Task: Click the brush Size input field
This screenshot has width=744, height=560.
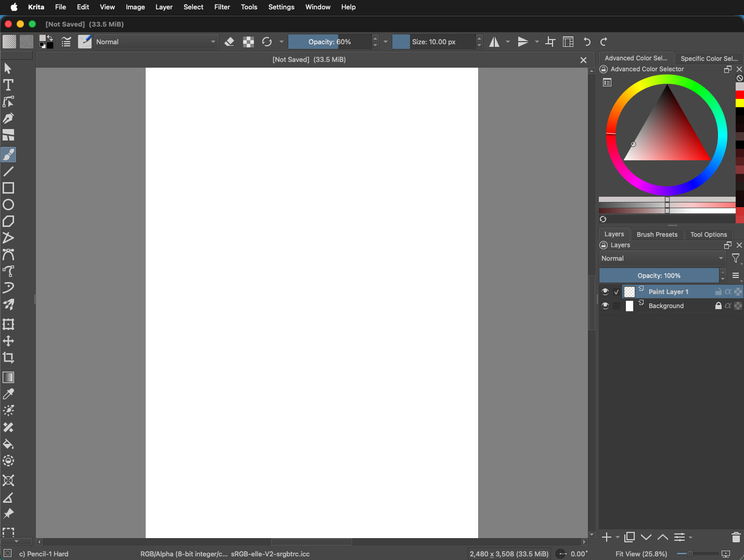Action: click(x=434, y=42)
